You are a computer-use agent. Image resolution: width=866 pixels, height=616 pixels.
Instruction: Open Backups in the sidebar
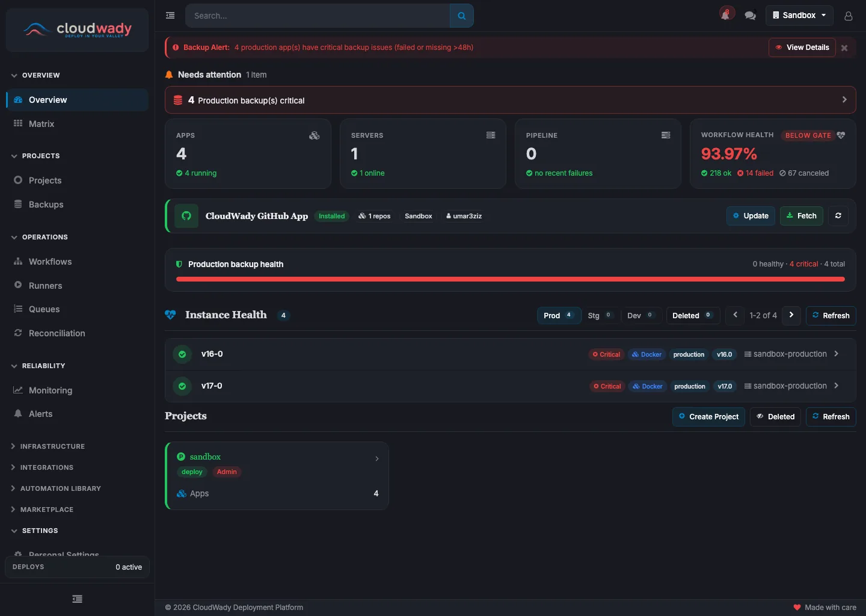click(77, 205)
